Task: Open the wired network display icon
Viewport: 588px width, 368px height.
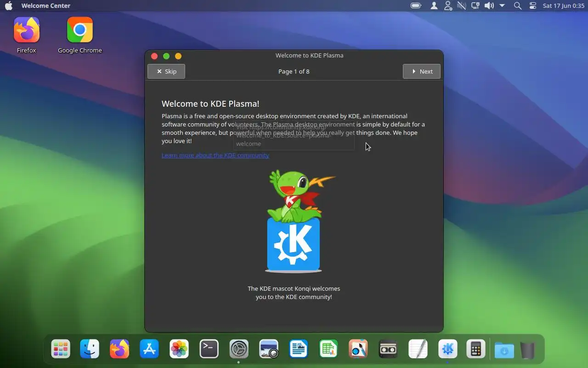Action: (475, 6)
